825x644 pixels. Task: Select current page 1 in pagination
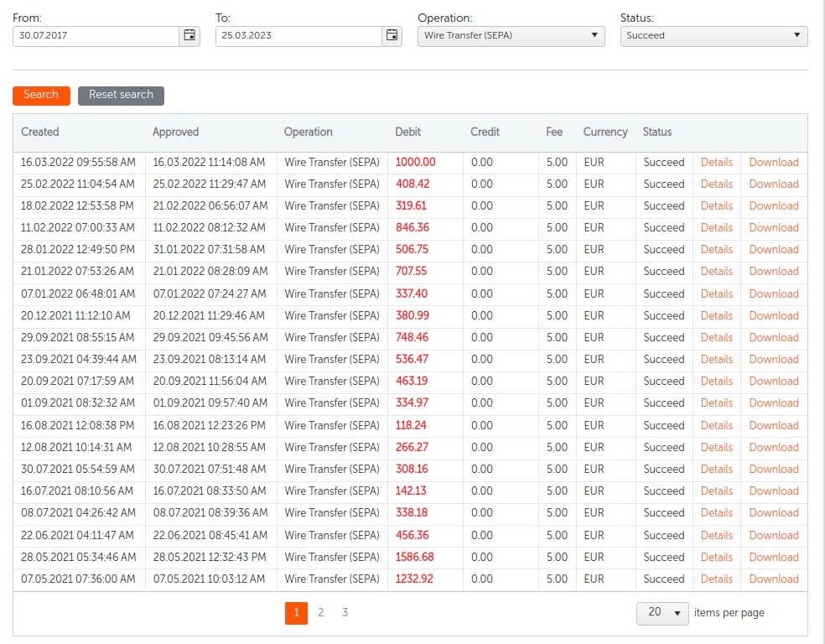[x=296, y=613]
